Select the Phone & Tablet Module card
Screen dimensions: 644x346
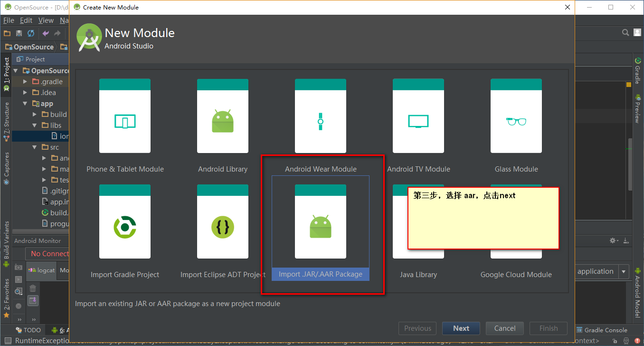[125, 126]
